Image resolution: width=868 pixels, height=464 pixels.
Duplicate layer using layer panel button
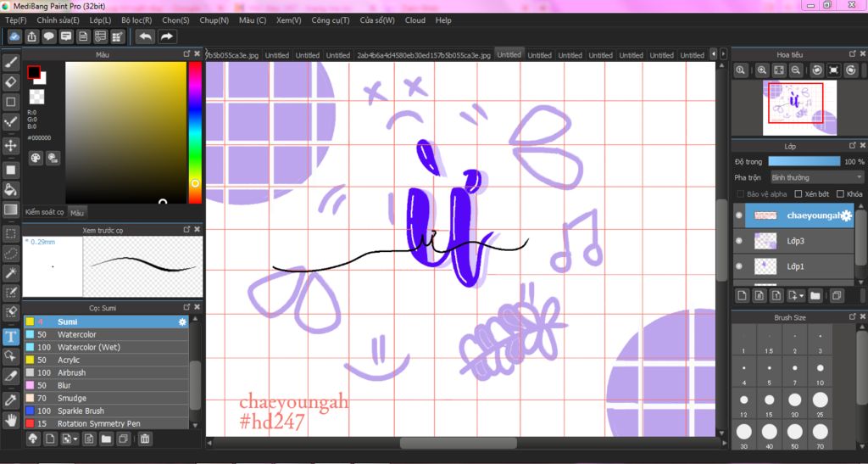pos(836,296)
